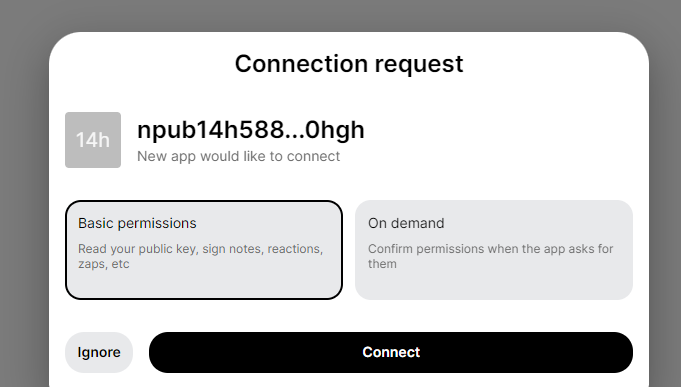Click the On demand title label
Image resolution: width=681 pixels, height=387 pixels.
click(x=406, y=223)
